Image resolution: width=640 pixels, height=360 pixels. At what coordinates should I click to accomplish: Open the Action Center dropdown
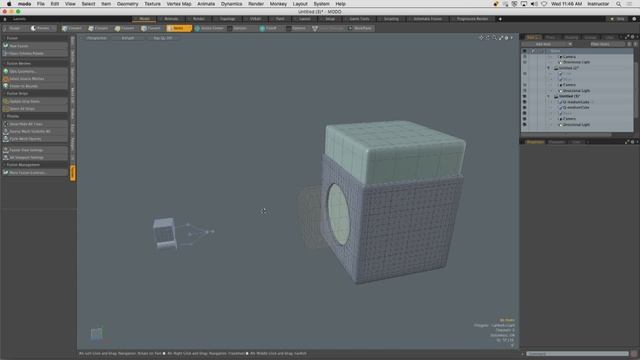[209, 29]
